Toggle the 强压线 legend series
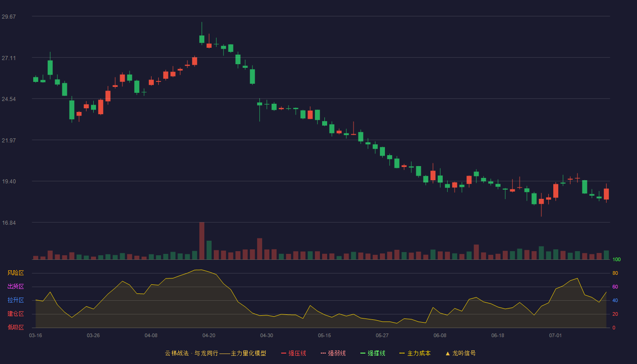 click(293, 353)
